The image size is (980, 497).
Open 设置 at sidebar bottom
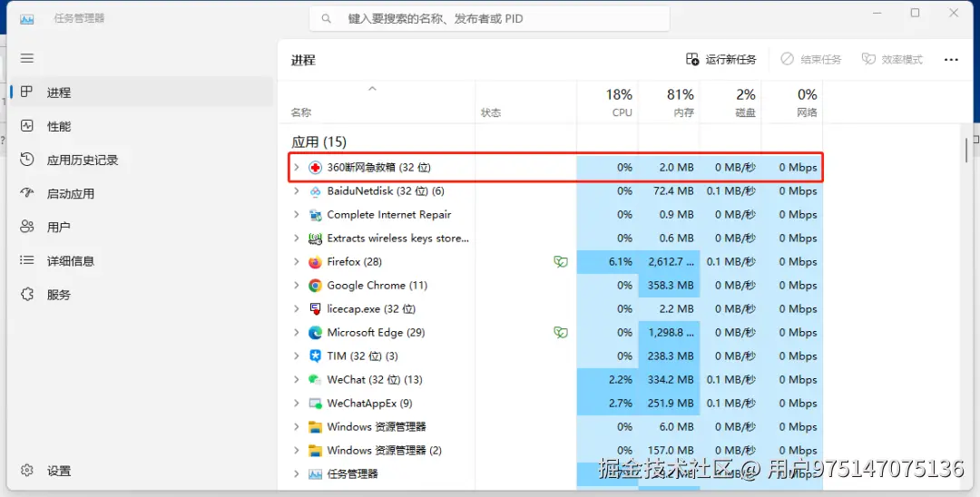point(142,471)
